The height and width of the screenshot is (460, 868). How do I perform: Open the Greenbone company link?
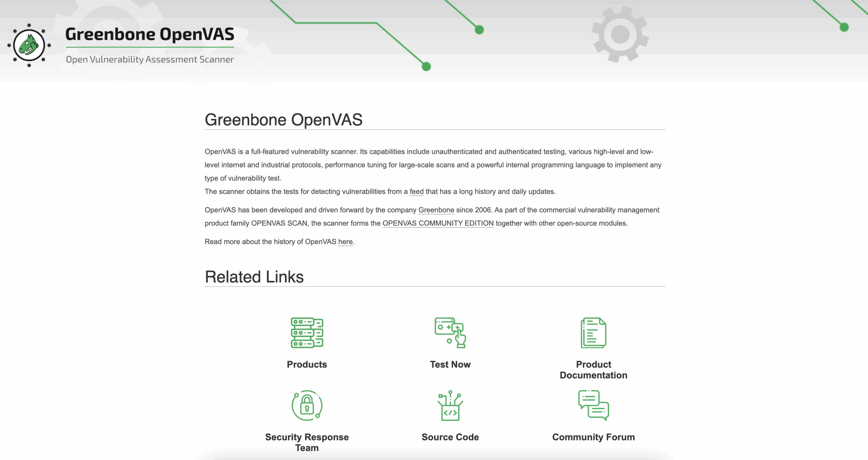point(436,210)
